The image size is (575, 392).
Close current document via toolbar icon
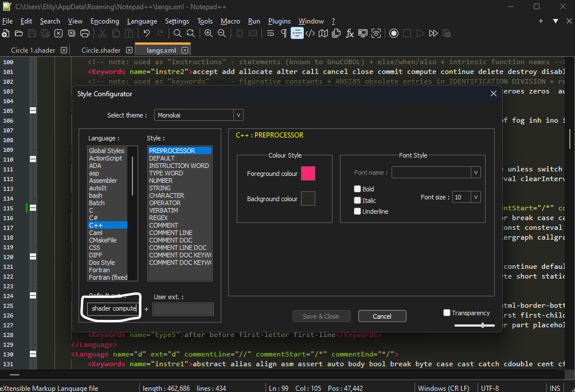click(58, 33)
